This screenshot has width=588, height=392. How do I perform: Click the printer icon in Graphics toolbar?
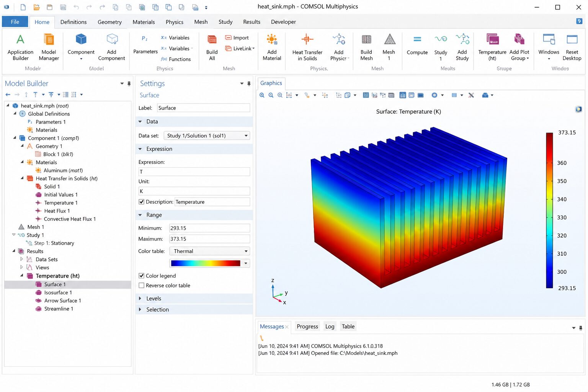click(485, 95)
